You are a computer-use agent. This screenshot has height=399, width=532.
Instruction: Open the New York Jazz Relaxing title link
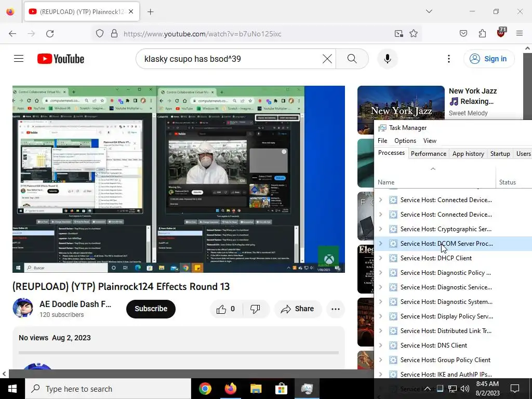point(473,96)
